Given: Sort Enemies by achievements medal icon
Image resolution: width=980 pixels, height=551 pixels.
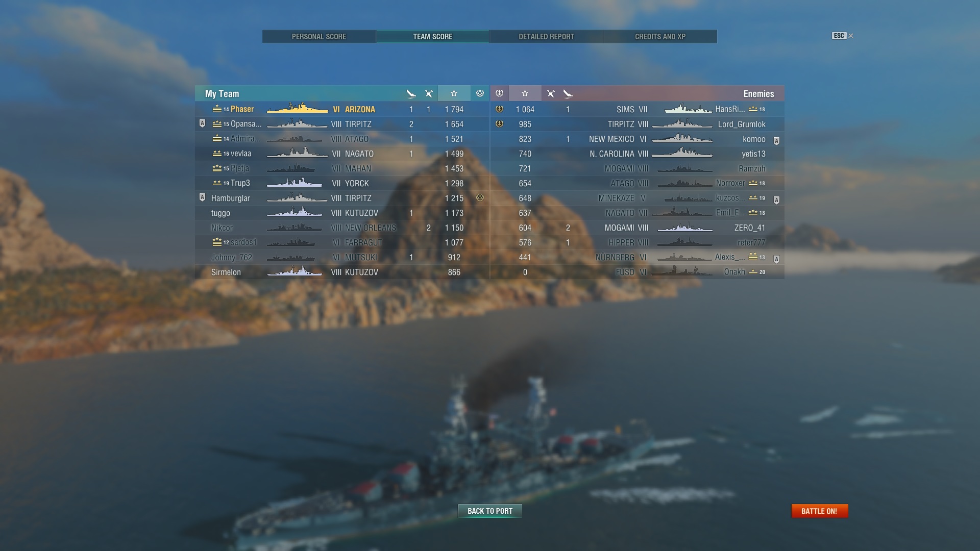Looking at the screenshot, I should (x=499, y=93).
